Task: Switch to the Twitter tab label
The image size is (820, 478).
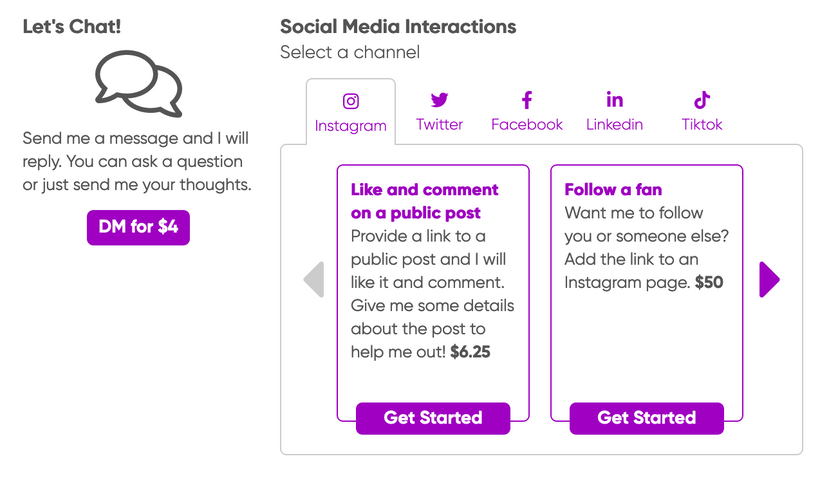Action: click(439, 125)
